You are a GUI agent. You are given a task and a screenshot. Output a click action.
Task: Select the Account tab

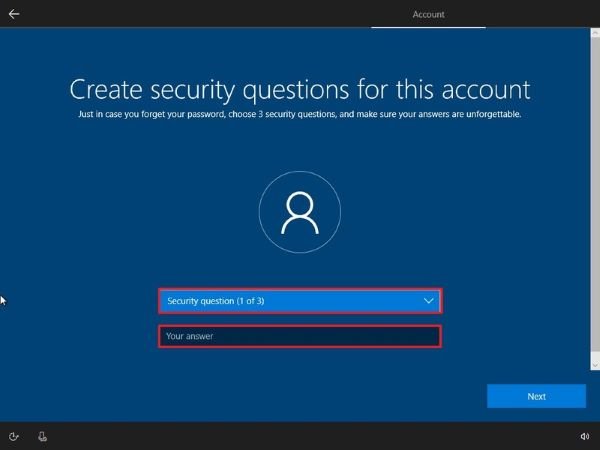click(x=428, y=15)
